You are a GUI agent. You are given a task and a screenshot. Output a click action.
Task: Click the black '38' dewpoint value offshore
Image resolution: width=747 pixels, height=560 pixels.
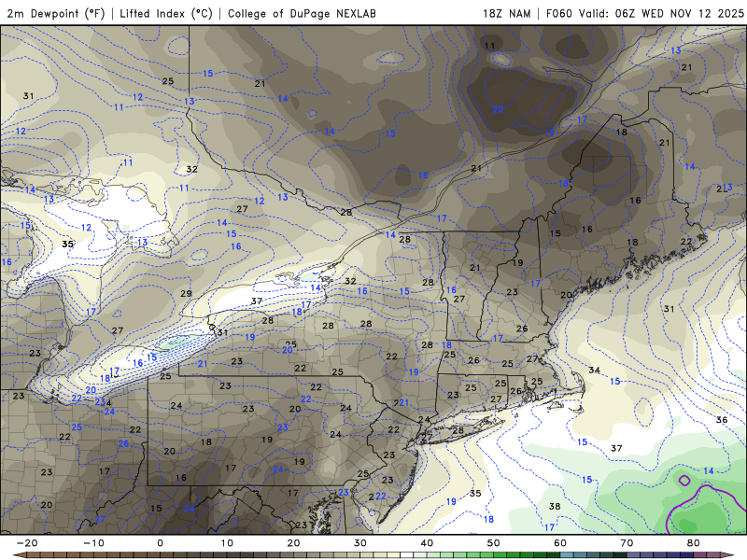tap(554, 506)
